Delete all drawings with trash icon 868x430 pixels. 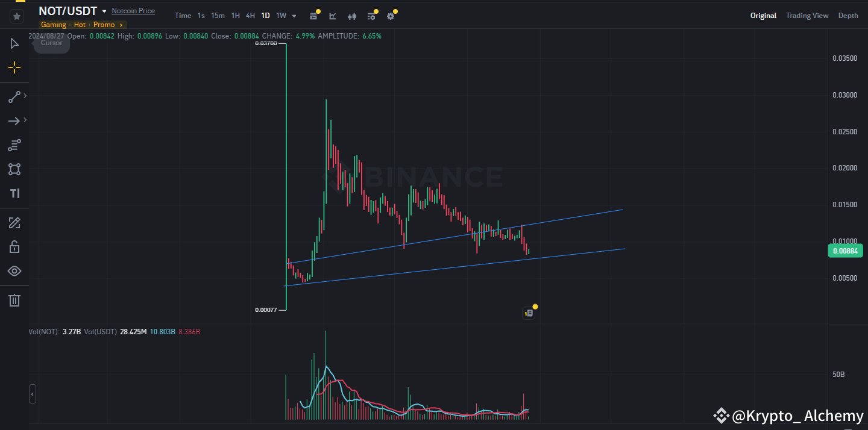point(14,300)
